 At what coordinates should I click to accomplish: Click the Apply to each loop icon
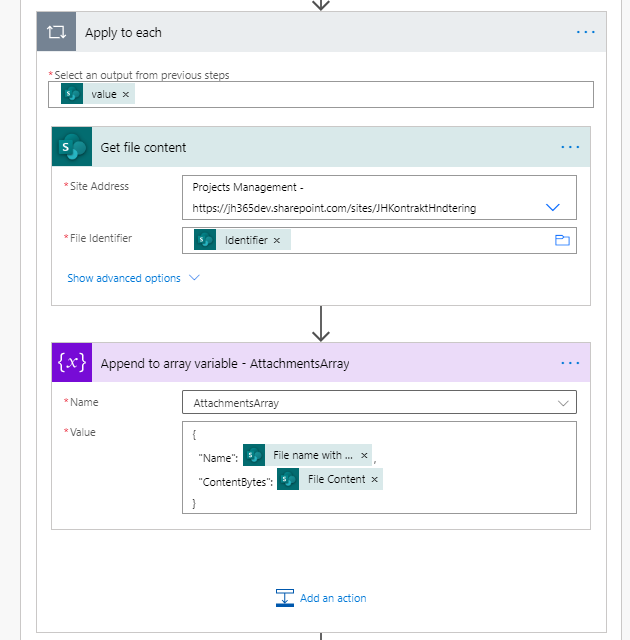56,32
